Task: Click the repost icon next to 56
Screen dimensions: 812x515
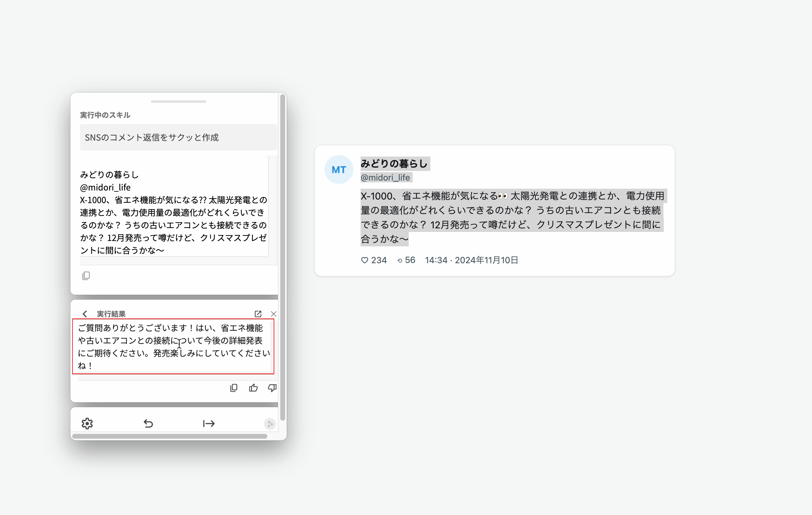Action: coord(400,261)
